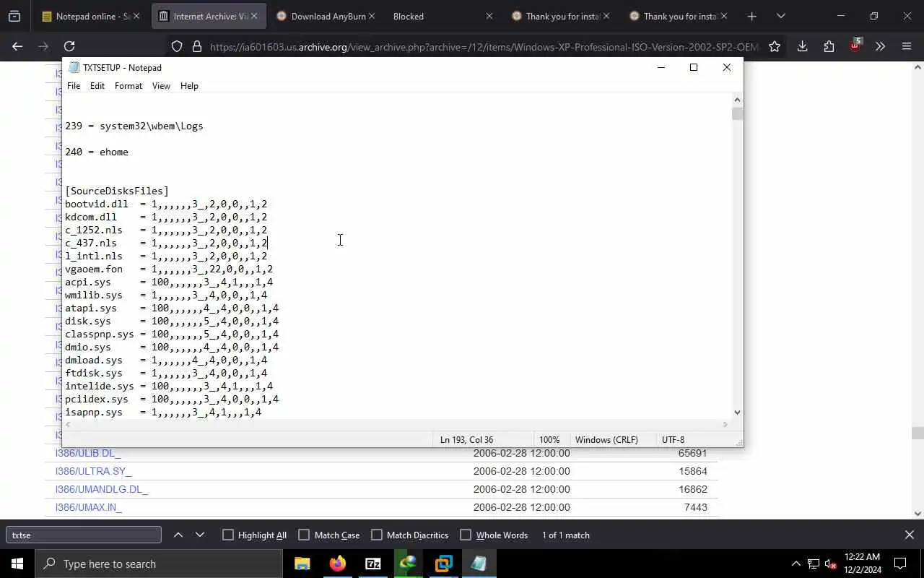This screenshot has height=578, width=924.
Task: Click the Windows (CRLF) status entry
Action: point(606,439)
